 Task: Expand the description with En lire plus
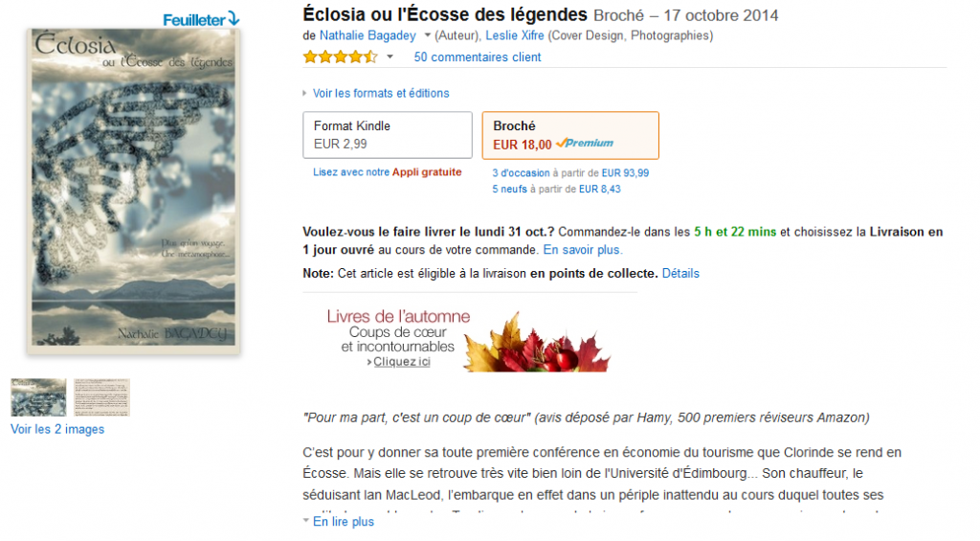click(x=344, y=522)
